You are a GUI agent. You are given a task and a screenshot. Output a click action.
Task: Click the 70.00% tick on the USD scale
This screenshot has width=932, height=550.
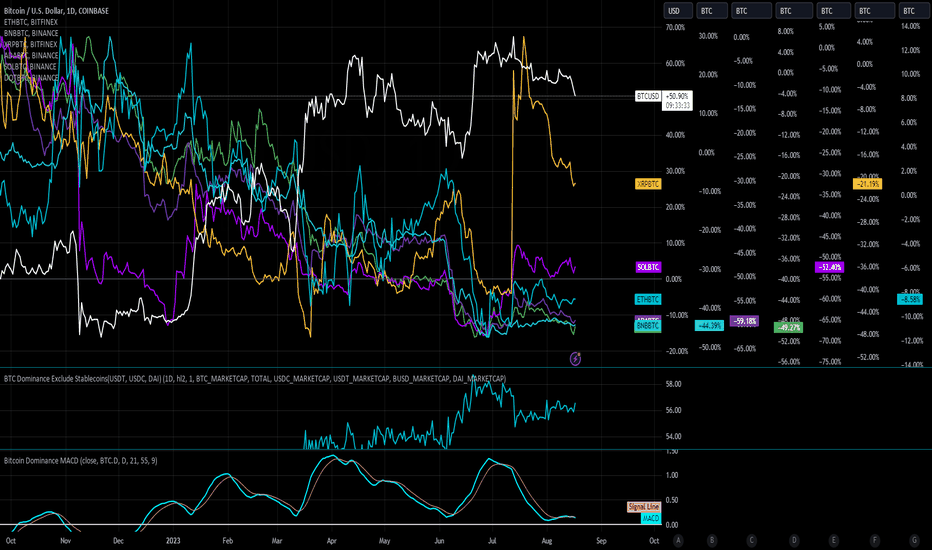pos(675,27)
